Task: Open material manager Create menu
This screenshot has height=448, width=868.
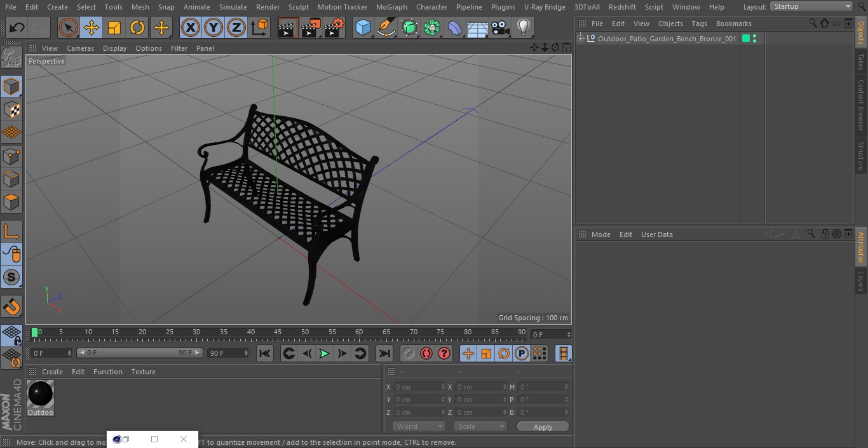Action: coord(52,372)
